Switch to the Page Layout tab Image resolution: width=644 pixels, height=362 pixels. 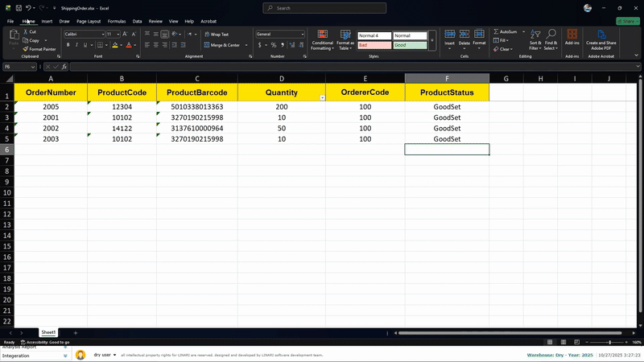click(89, 21)
